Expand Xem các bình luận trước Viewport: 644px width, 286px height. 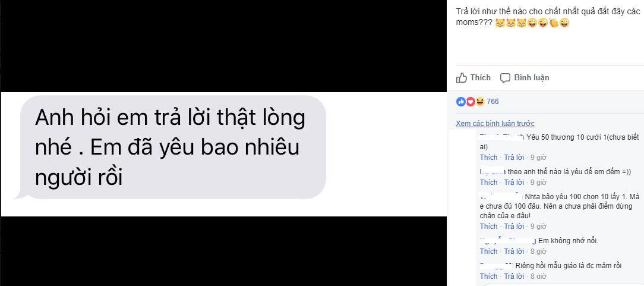(495, 124)
